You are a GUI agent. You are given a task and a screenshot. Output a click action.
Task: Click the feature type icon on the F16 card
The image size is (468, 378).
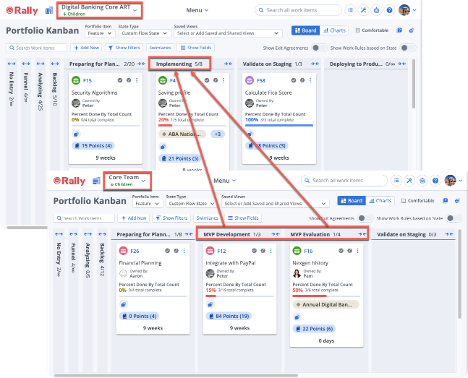click(x=297, y=251)
